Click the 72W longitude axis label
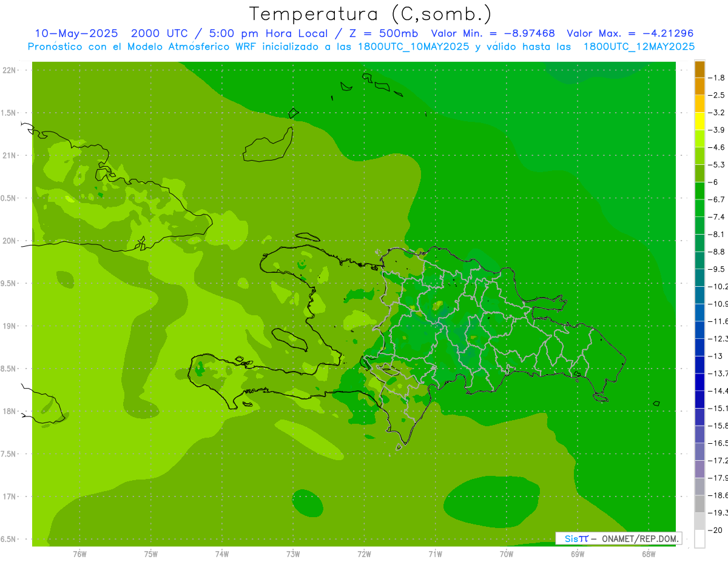This screenshot has height=562, width=728. [x=364, y=554]
